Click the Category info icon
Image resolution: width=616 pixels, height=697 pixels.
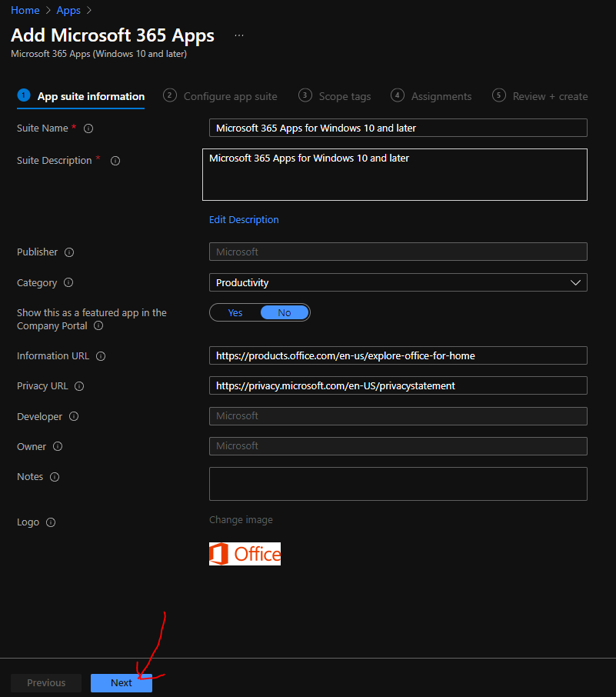click(68, 282)
